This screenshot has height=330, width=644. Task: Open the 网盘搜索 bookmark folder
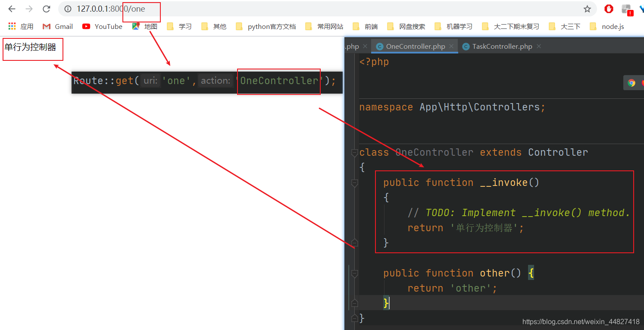[406, 26]
